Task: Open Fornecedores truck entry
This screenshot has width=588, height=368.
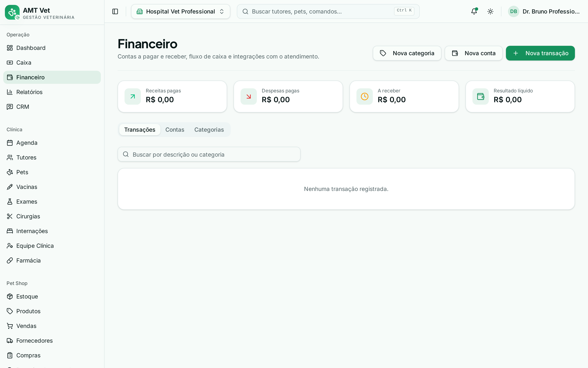Action: [52, 341]
